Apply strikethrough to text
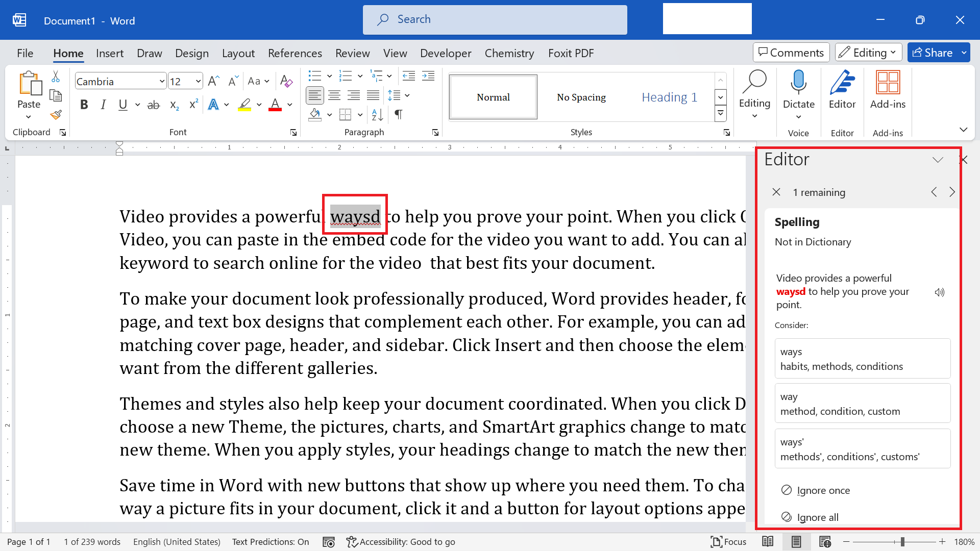The width and height of the screenshot is (980, 551). click(153, 105)
